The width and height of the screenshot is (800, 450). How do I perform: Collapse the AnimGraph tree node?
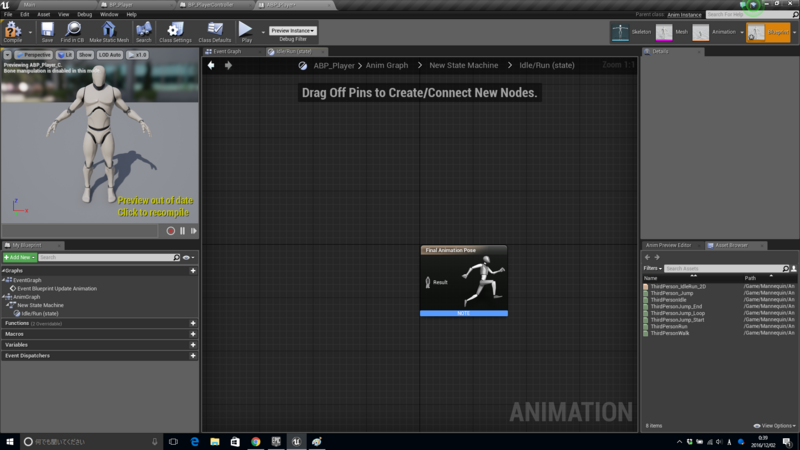[4, 297]
